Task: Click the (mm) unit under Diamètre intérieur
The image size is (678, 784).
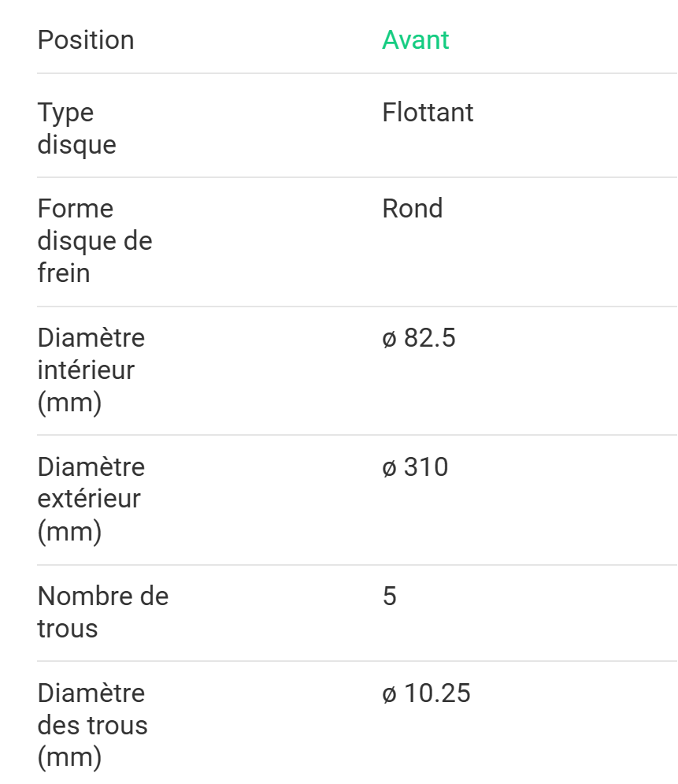Action: tap(69, 403)
